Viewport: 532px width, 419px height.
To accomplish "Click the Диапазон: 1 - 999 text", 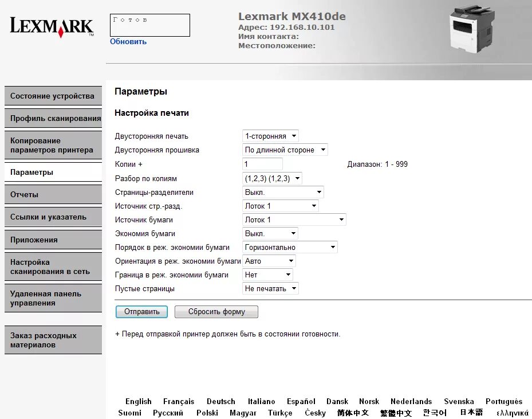I will coord(377,165).
